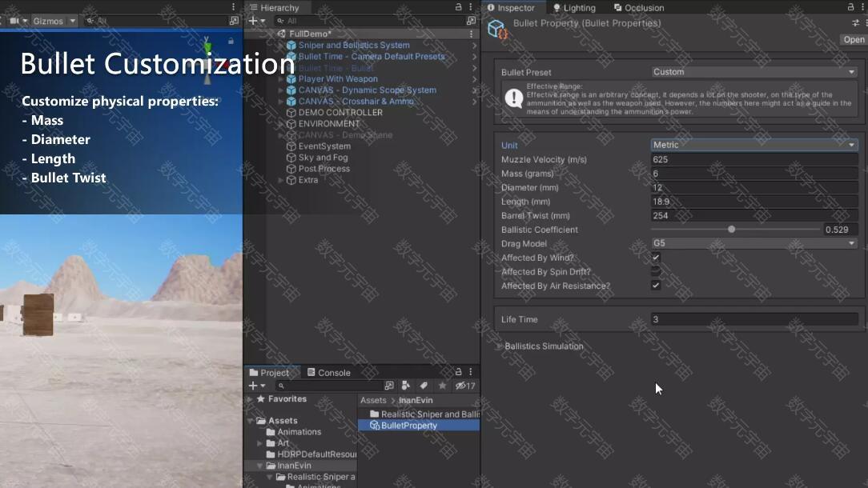The height and width of the screenshot is (488, 868).
Task: Click the Assets breadcrumb link
Action: [x=373, y=400]
